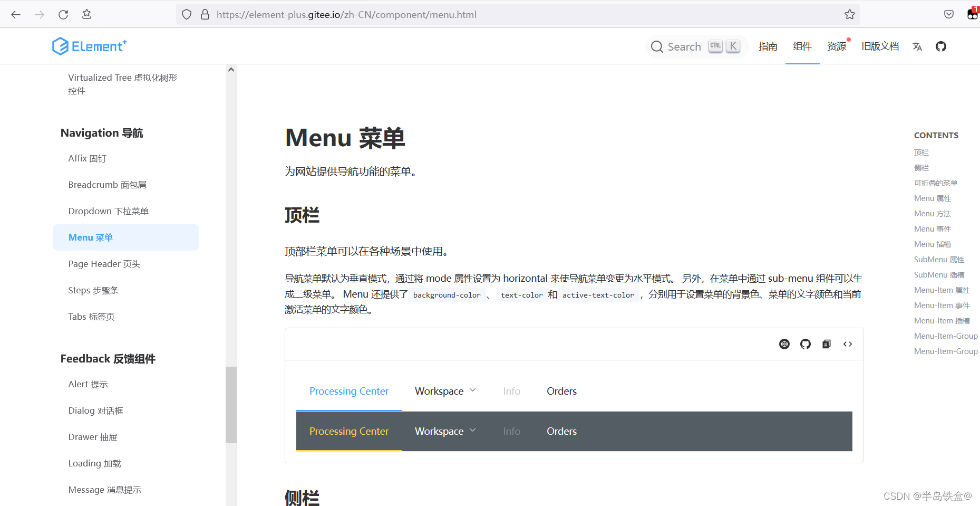Select the Menu 菜单 sidebar item
Image resolution: width=980 pixels, height=506 pixels.
(x=126, y=237)
